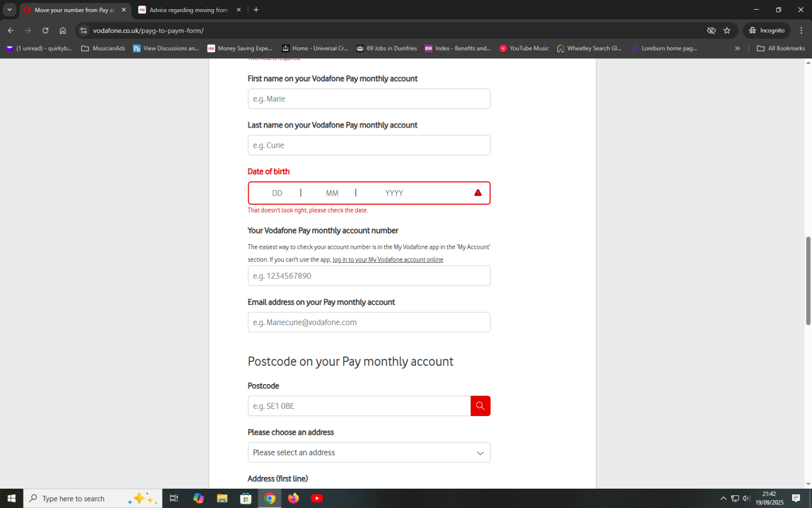The width and height of the screenshot is (812, 508).
Task: Click the third-party cookies blocked eye icon
Action: click(711, 30)
